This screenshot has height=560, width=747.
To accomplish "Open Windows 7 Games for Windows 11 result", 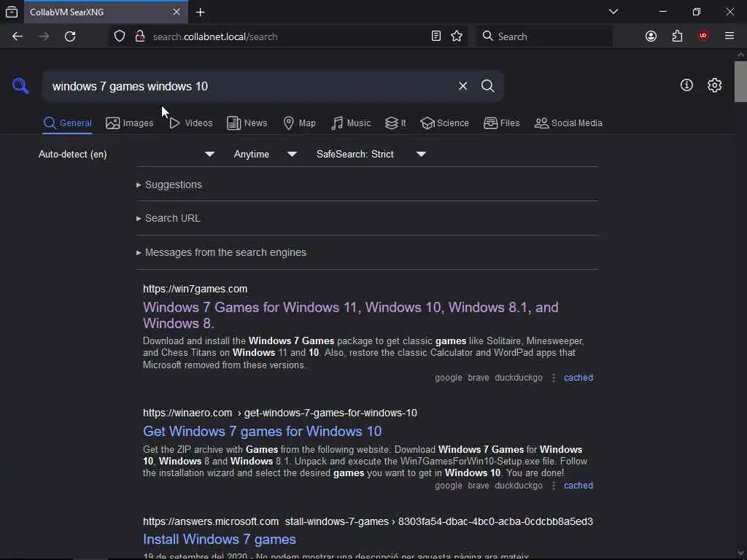I will pos(351,315).
